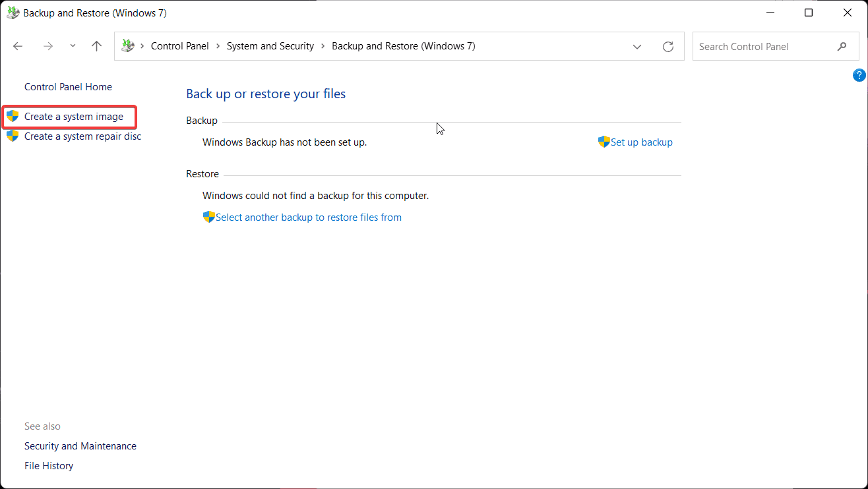The width and height of the screenshot is (868, 489).
Task: Click 'Back up or restore your files' heading
Action: point(266,94)
